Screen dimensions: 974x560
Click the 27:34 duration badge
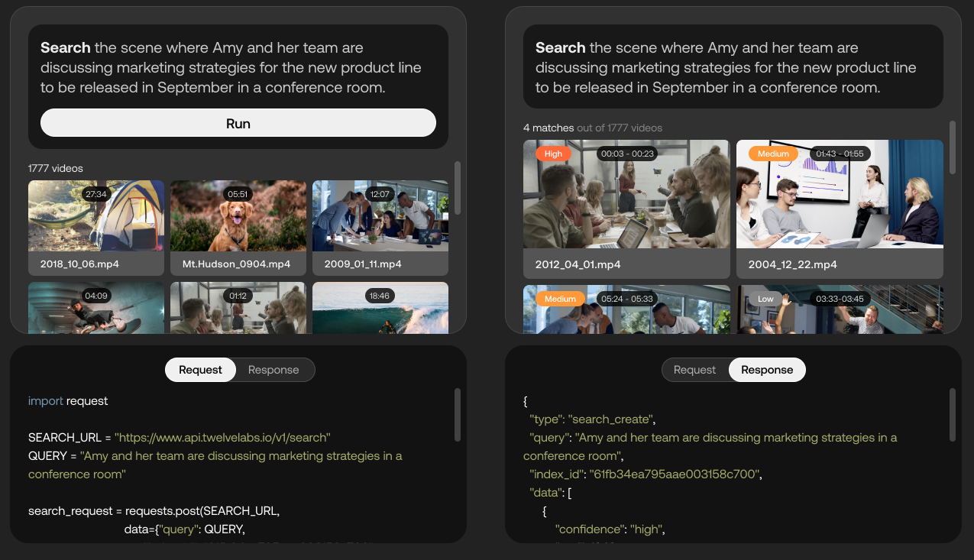point(96,194)
